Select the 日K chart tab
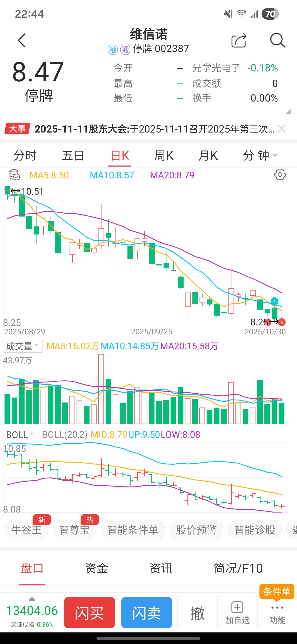This screenshot has height=644, width=297. (x=120, y=155)
